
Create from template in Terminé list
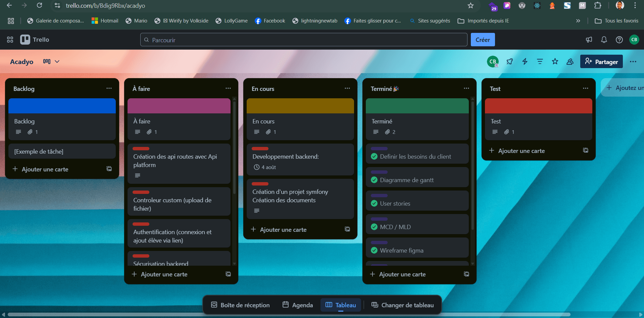coord(466,274)
